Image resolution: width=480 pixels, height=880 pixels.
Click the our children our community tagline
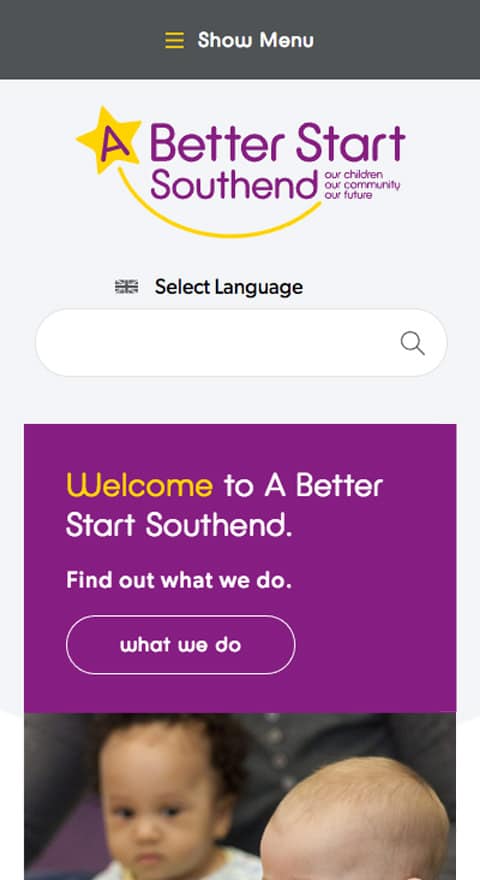point(362,185)
